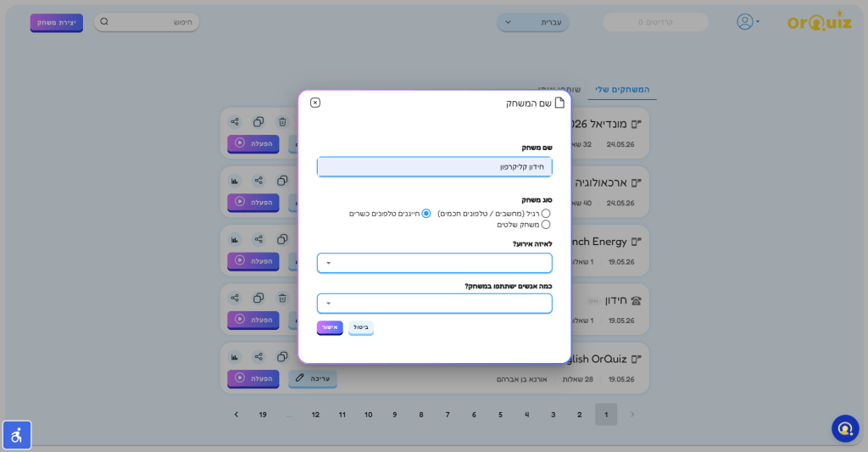This screenshot has width=868, height=452.
Task: Cancel with the ביטול button
Action: point(361,327)
